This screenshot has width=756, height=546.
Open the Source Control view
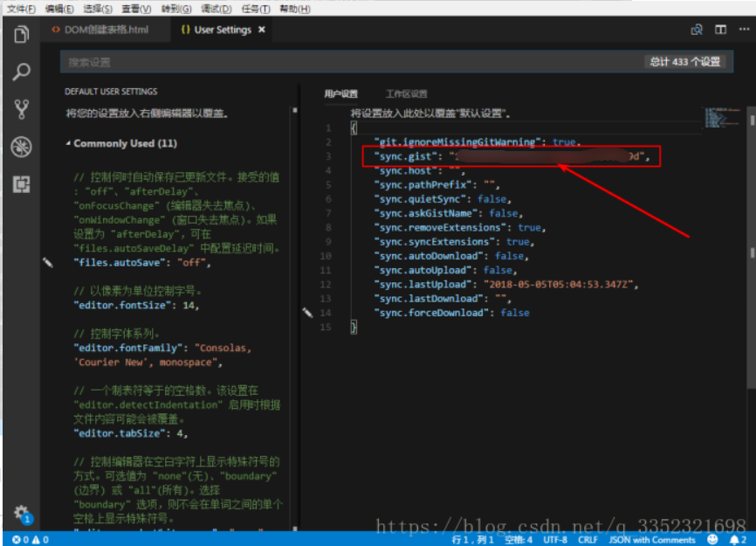tap(21, 107)
